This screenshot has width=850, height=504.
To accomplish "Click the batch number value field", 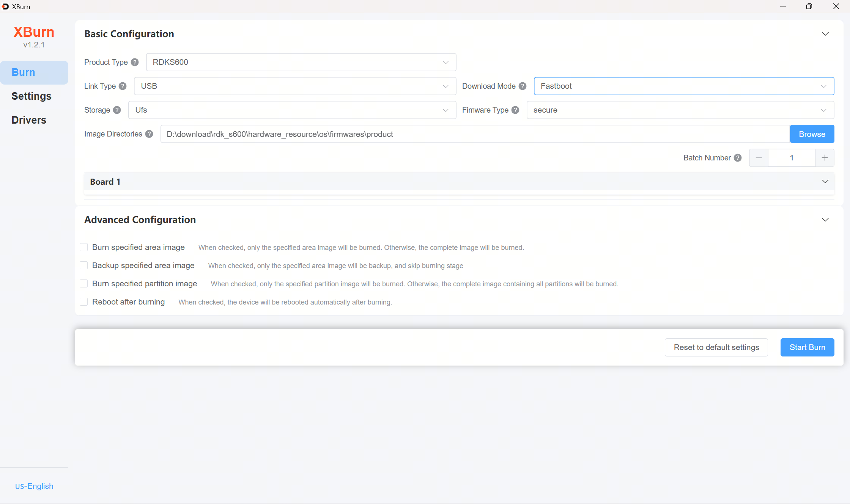I will coord(792,158).
